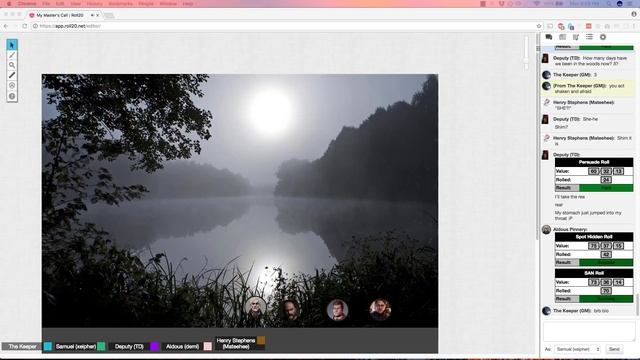This screenshot has height=360, width=640.
Task: Click the site info icon in address bar
Action: [35, 26]
